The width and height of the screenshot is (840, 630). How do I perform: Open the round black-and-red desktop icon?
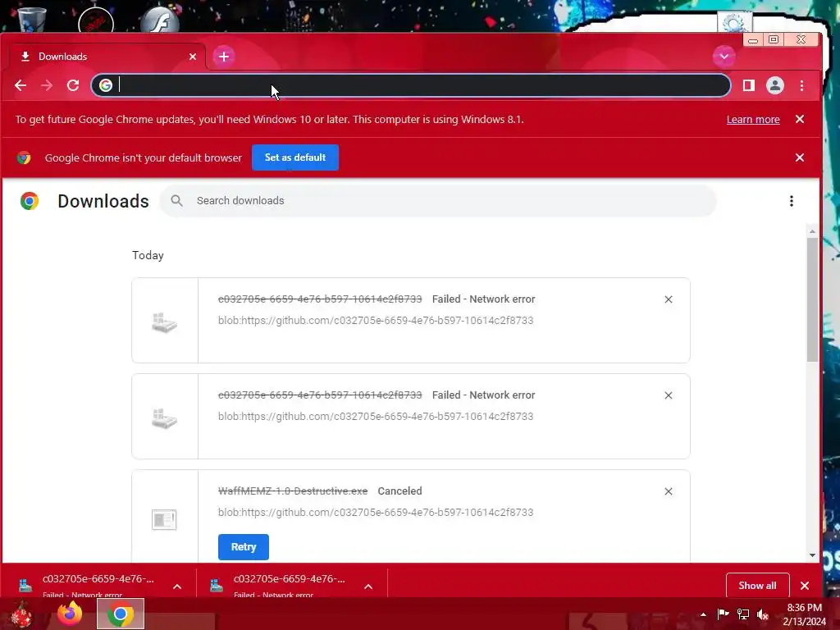pyautogui.click(x=96, y=21)
